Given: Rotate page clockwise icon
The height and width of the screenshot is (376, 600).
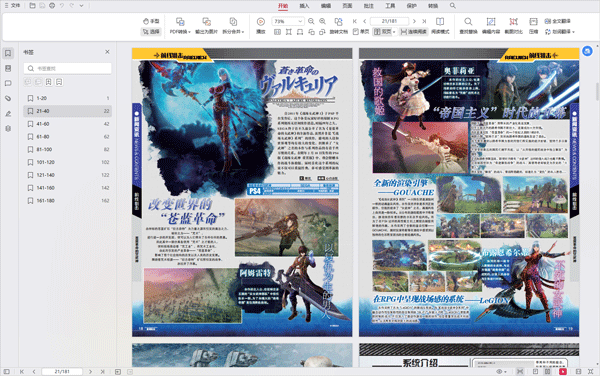Looking at the screenshot, I should [322, 32].
